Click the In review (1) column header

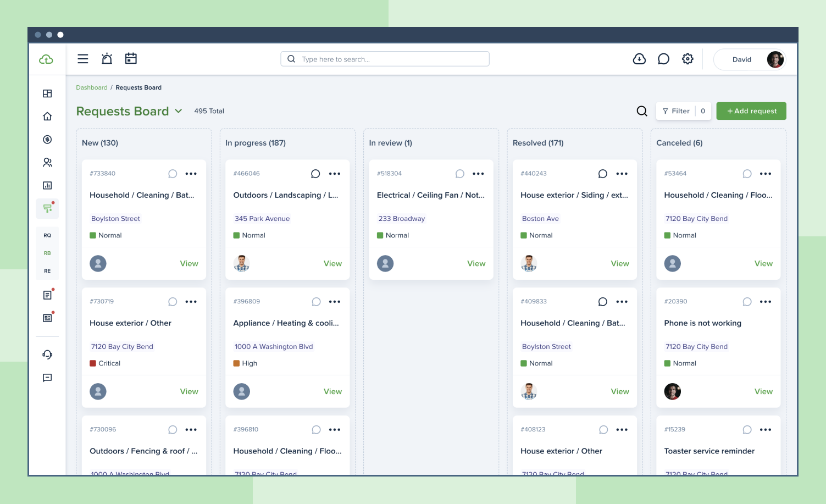pos(391,143)
